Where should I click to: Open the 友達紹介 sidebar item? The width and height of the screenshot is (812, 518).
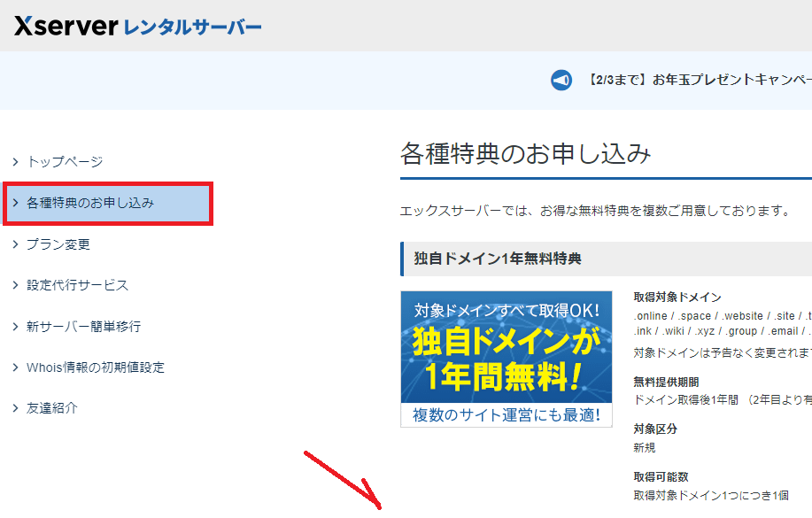(51, 408)
